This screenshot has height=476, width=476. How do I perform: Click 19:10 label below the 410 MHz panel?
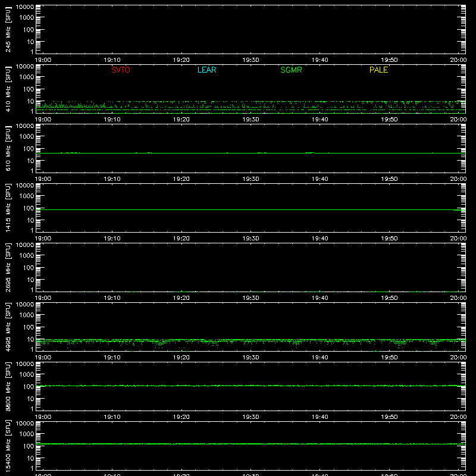click(112, 120)
